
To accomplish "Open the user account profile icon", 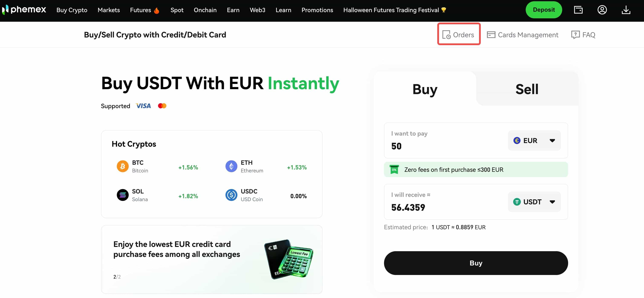I will tap(602, 10).
